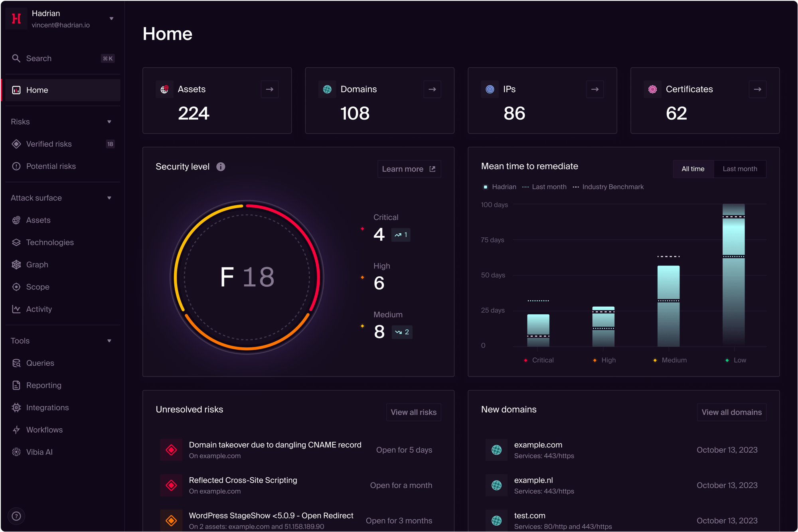Collapse the Risks section
This screenshot has height=532, width=798.
click(x=109, y=122)
